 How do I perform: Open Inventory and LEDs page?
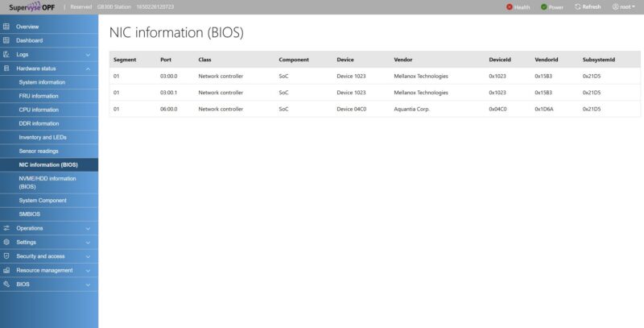coord(43,137)
